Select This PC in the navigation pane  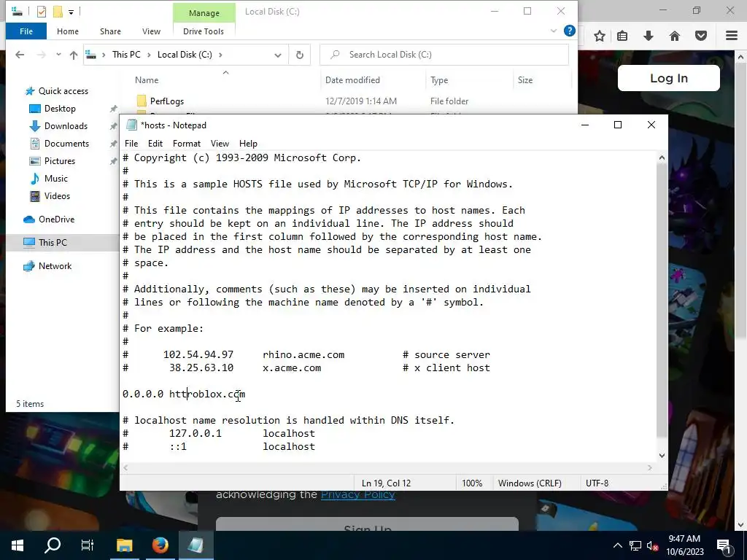(x=53, y=242)
